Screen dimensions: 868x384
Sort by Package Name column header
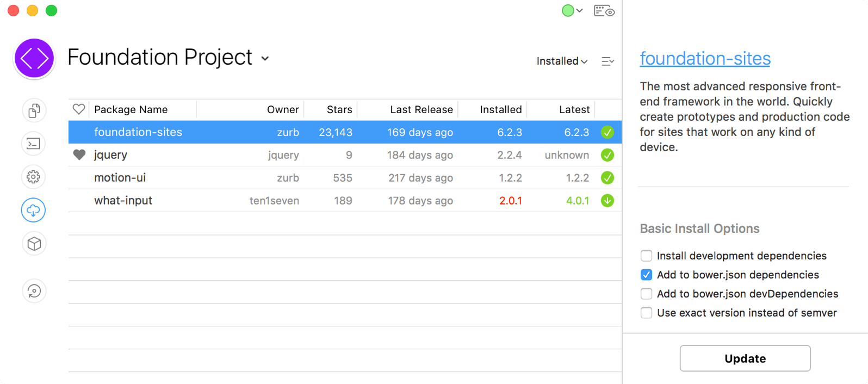pos(131,109)
